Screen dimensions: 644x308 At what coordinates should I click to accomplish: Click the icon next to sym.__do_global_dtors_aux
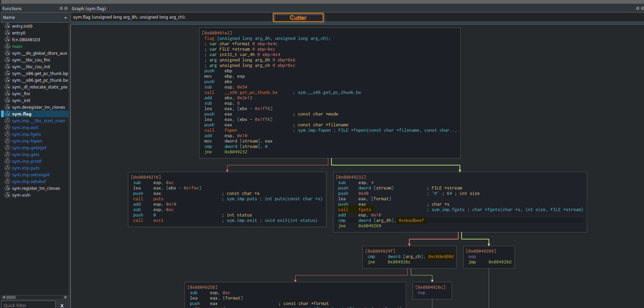[x=7, y=53]
